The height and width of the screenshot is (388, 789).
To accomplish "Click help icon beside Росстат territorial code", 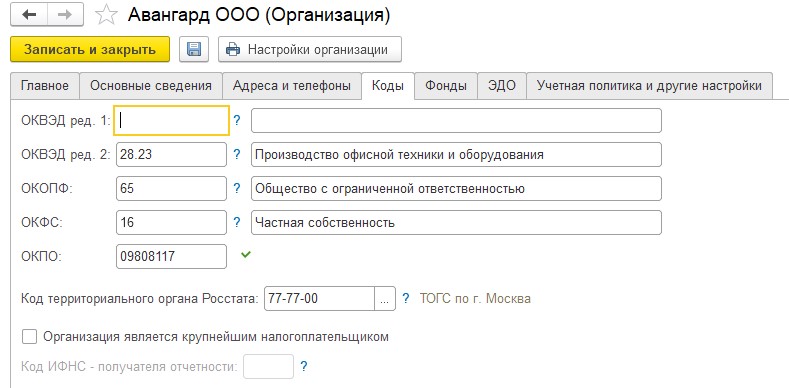I will pos(407,299).
